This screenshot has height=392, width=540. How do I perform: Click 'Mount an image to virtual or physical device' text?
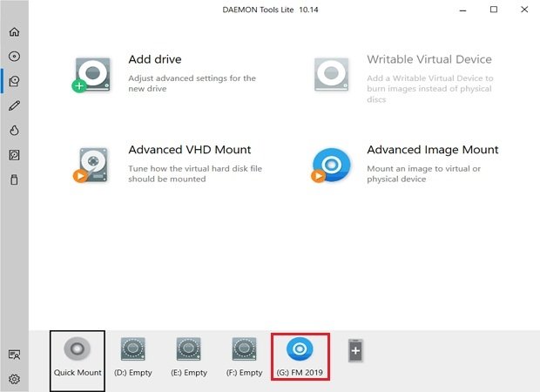424,173
